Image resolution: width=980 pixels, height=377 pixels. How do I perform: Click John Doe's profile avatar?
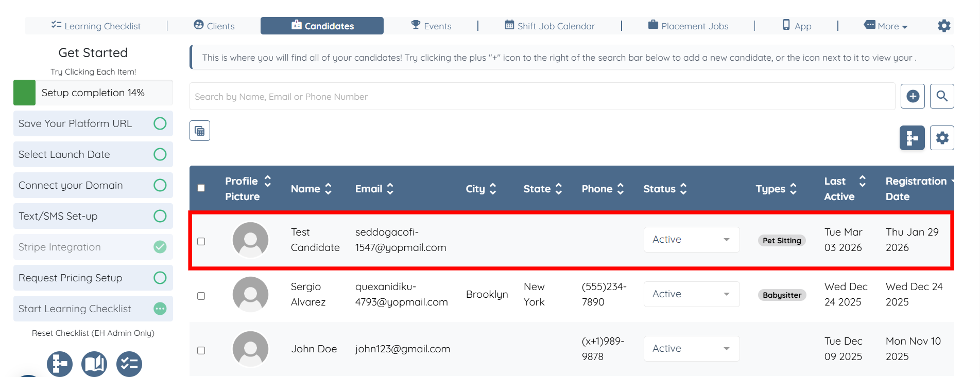point(250,349)
